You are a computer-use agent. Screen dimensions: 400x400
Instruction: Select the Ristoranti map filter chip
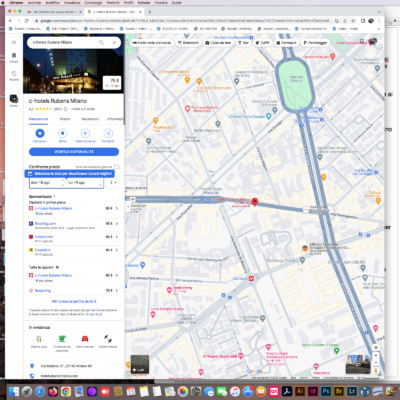[188, 43]
